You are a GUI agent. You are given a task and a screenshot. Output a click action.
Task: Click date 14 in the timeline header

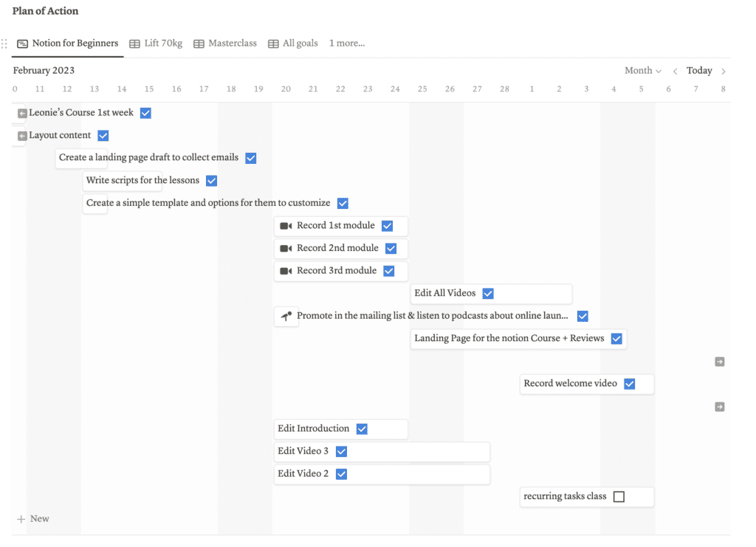(122, 89)
